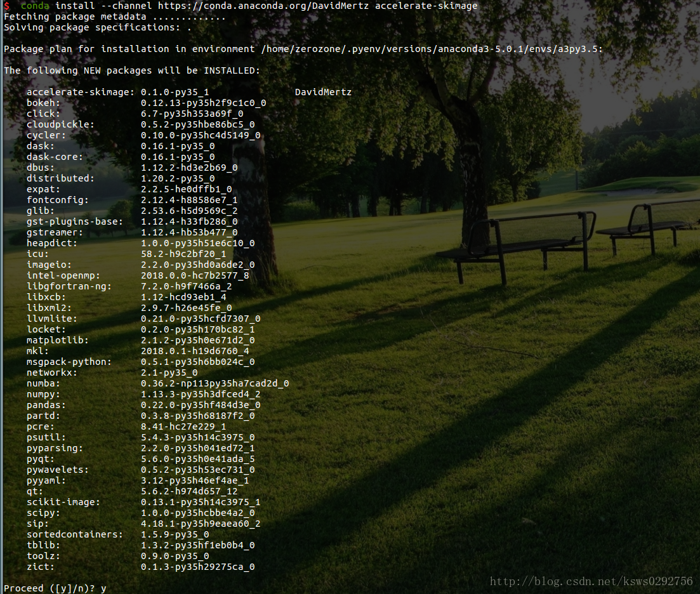700x594 pixels.
Task: Click the 'gstreamer:' package name
Action: click(55, 232)
